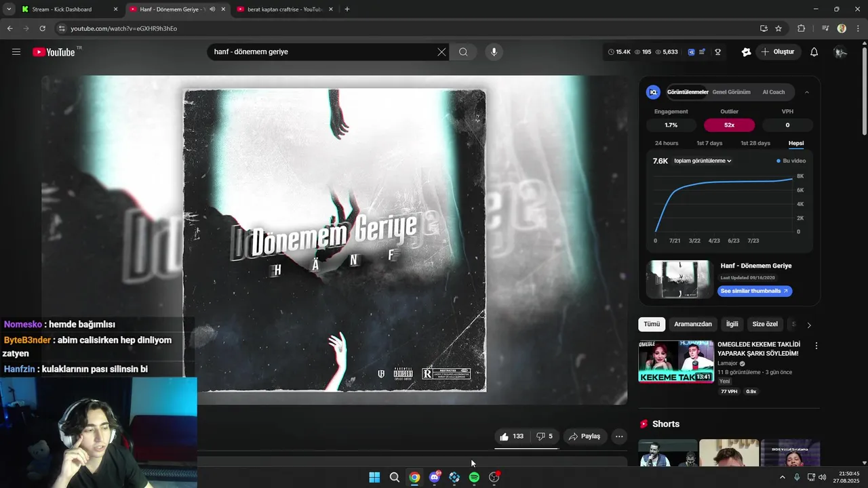Viewport: 868px width, 488px height.
Task: Click the Chrome address bar URL
Action: [124, 28]
